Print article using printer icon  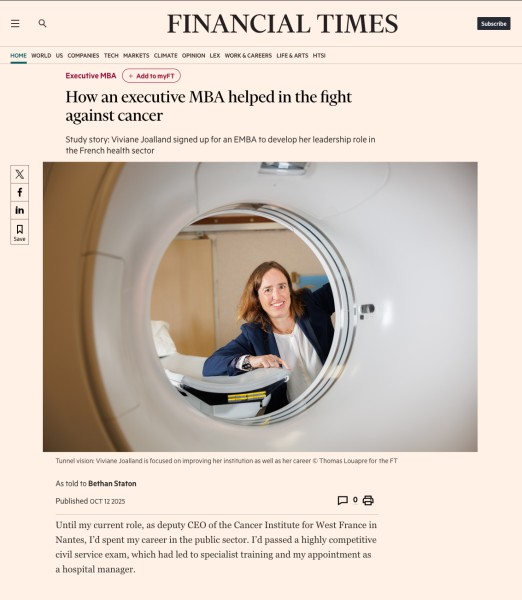pos(368,500)
